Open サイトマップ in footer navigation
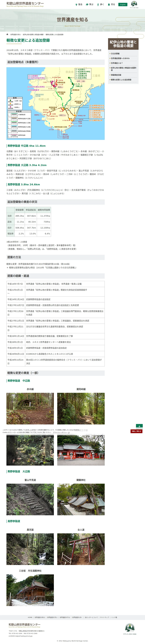 point(104,617)
